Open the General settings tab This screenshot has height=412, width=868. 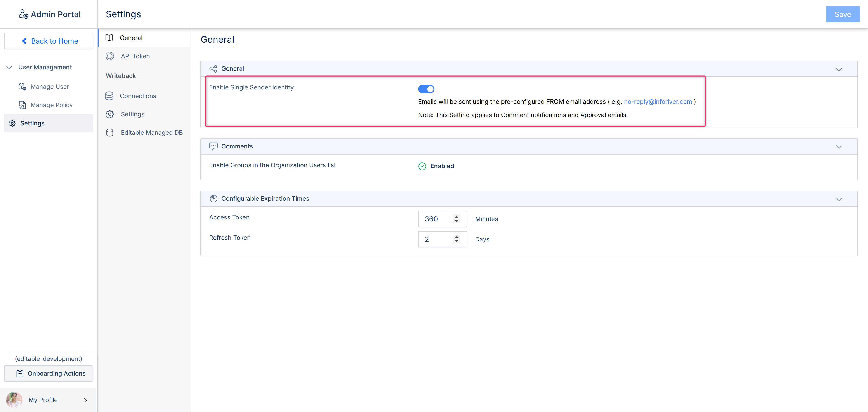tap(131, 38)
